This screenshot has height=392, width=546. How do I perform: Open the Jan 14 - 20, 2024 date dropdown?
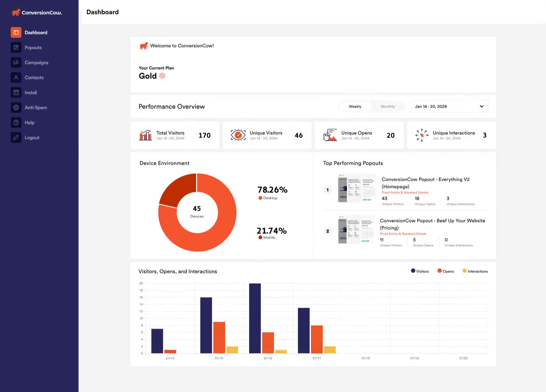(x=449, y=106)
